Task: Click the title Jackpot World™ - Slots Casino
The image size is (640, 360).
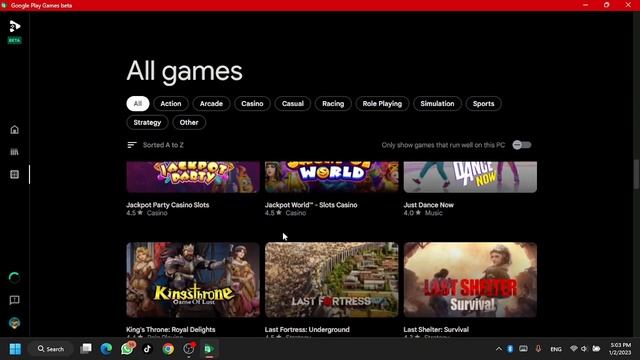Action: [311, 205]
